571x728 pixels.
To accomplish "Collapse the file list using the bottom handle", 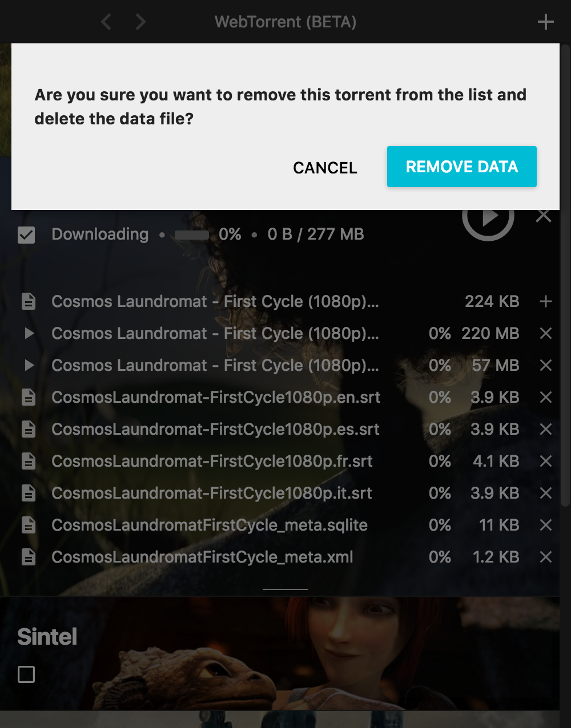I will click(x=285, y=589).
